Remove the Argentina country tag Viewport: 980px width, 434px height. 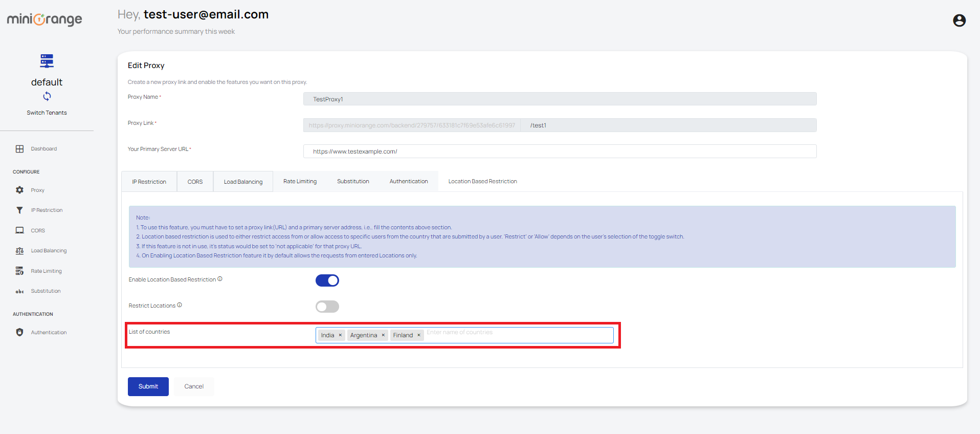coord(383,335)
